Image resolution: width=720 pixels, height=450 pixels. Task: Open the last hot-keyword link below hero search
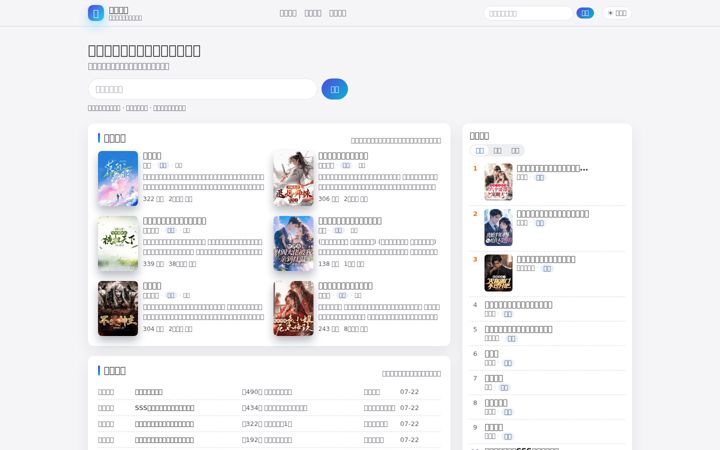[x=169, y=108]
